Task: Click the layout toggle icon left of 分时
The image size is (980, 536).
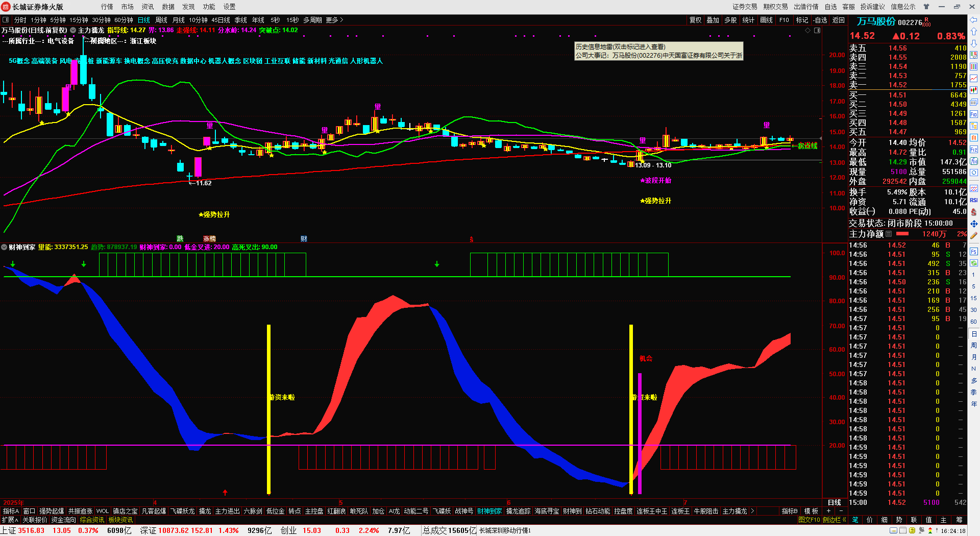Action: click(6, 20)
